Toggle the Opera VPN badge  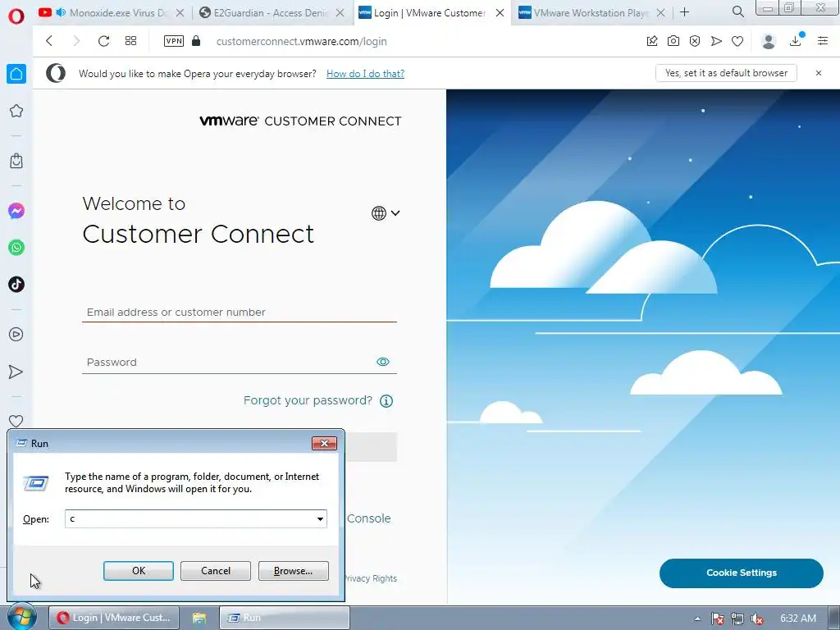(x=174, y=41)
